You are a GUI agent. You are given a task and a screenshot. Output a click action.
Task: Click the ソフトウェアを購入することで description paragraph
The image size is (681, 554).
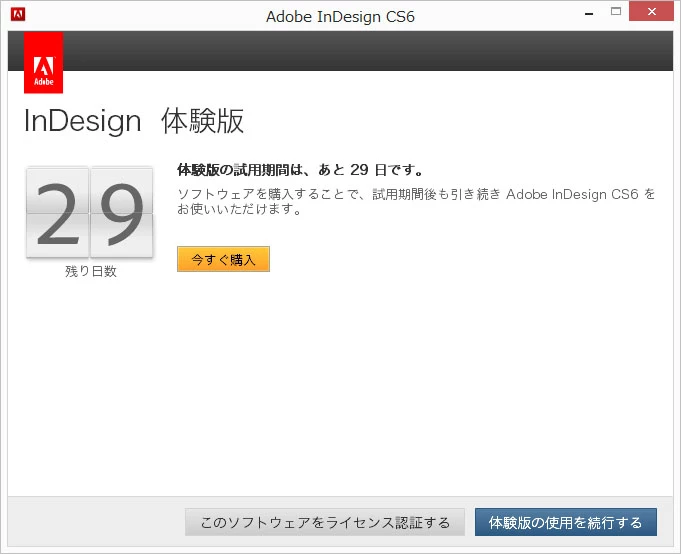pos(416,201)
